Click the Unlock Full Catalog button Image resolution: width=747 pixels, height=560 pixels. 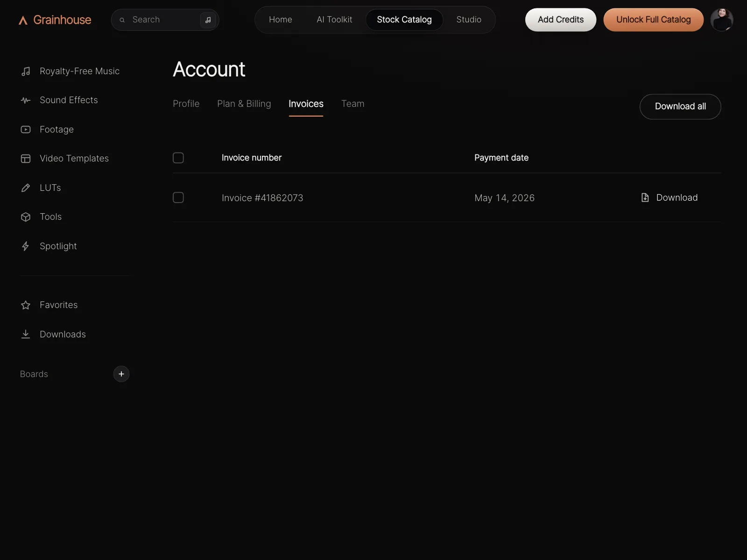654,20
